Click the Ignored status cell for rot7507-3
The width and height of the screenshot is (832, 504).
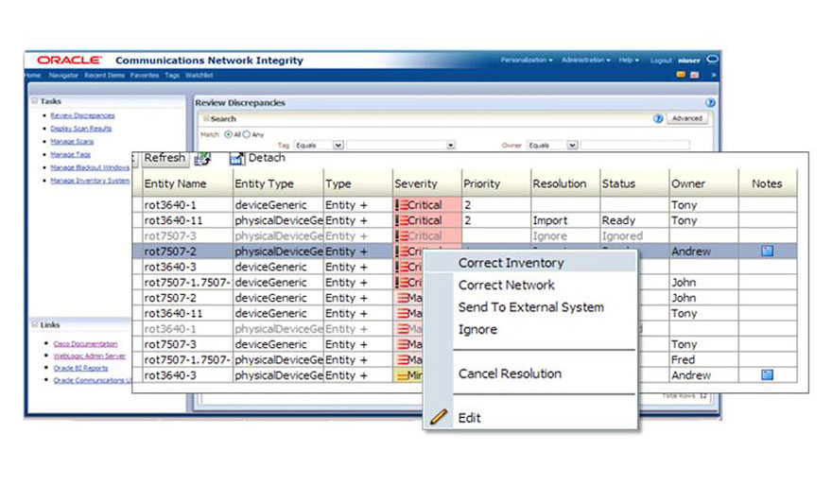pyautogui.click(x=622, y=235)
